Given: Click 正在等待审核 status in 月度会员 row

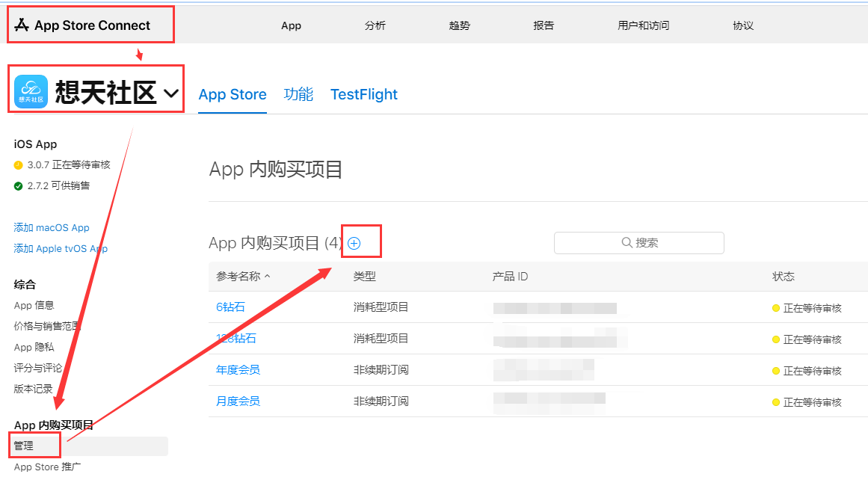Looking at the screenshot, I should coord(812,402).
